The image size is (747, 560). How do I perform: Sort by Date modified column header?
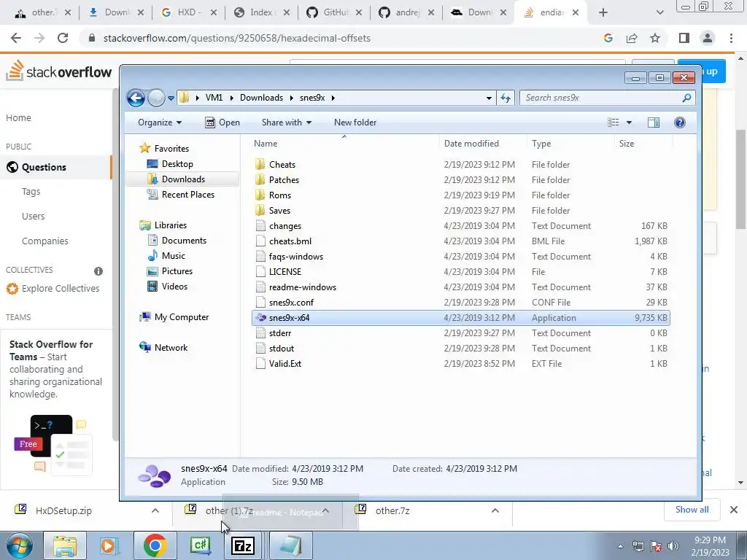(483, 144)
